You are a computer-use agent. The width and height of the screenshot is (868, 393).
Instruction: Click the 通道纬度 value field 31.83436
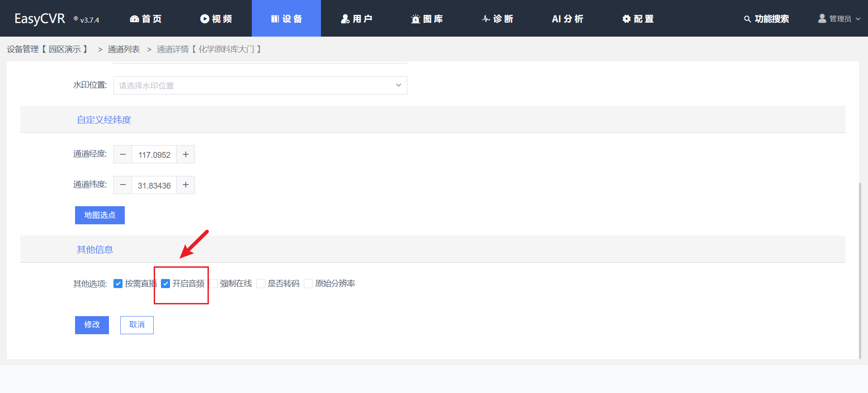(x=154, y=185)
